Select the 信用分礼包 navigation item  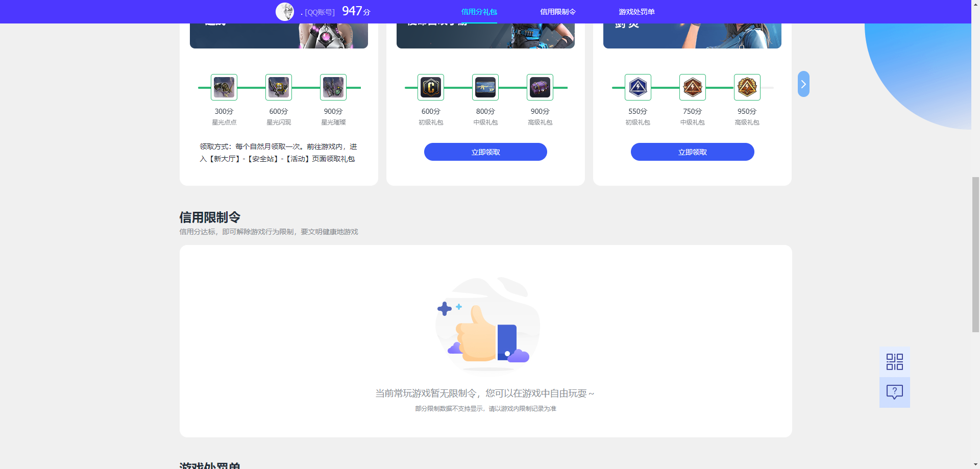click(478, 11)
